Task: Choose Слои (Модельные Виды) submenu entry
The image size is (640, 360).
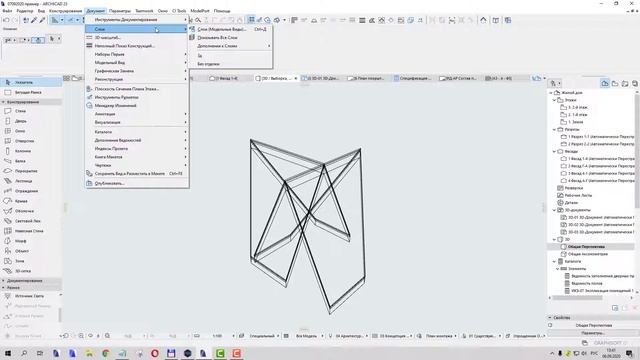Action: tap(231, 29)
